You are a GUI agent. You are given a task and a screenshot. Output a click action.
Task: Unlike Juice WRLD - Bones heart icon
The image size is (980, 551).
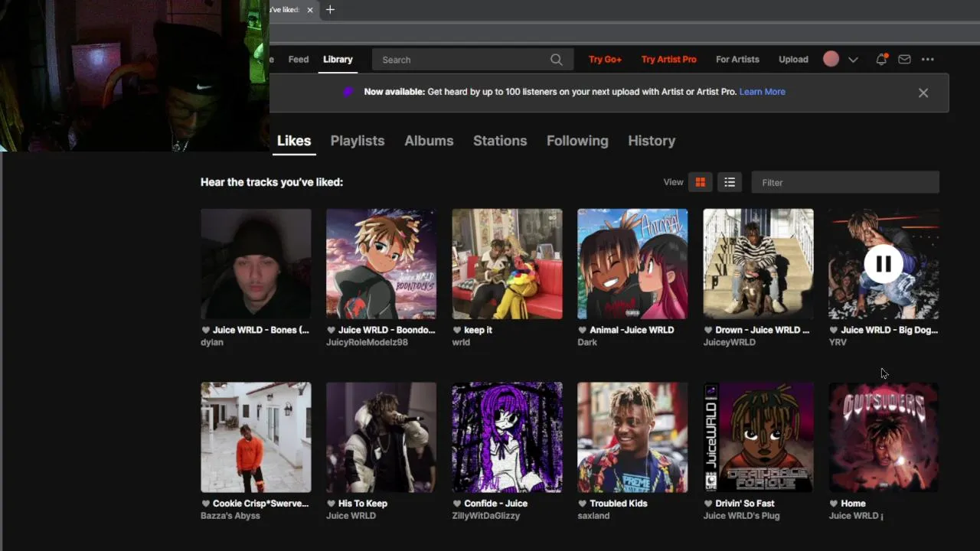click(x=205, y=330)
